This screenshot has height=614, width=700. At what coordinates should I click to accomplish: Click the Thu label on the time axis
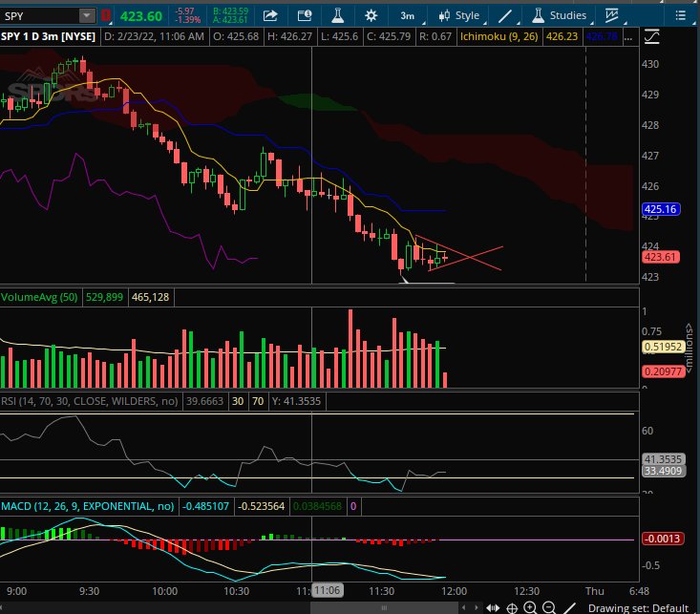pyautogui.click(x=595, y=591)
